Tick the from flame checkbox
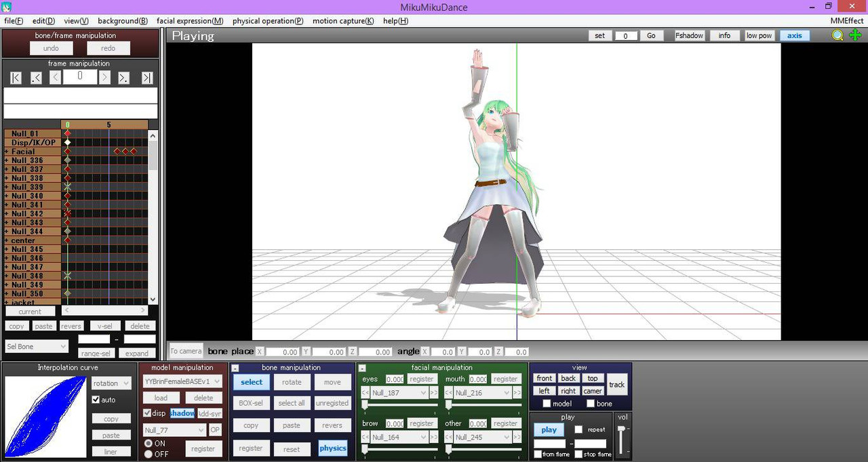Image resolution: width=868 pixels, height=462 pixels. click(x=538, y=454)
